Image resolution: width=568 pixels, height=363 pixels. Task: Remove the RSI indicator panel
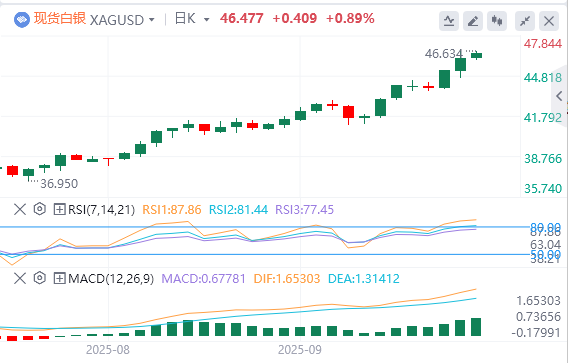20,209
